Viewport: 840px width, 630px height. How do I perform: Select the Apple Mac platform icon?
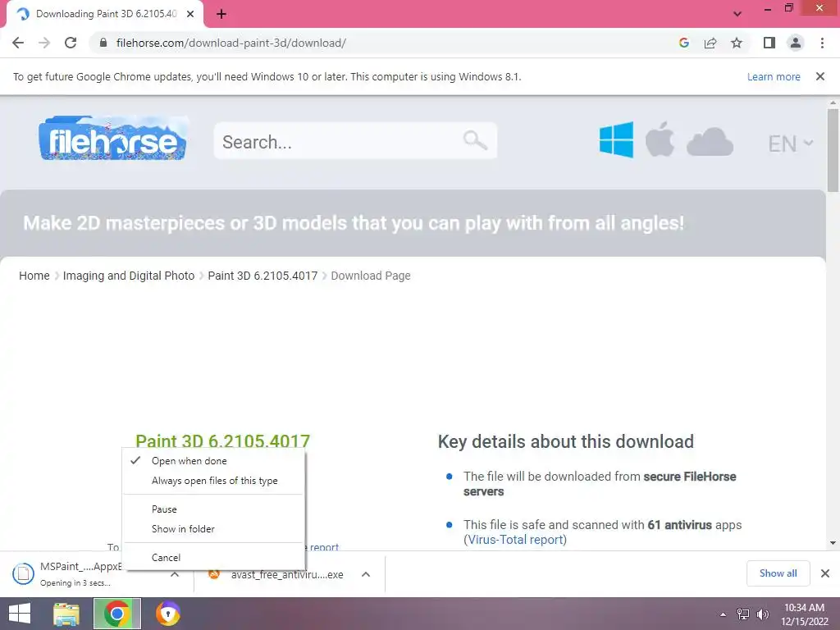(x=660, y=139)
